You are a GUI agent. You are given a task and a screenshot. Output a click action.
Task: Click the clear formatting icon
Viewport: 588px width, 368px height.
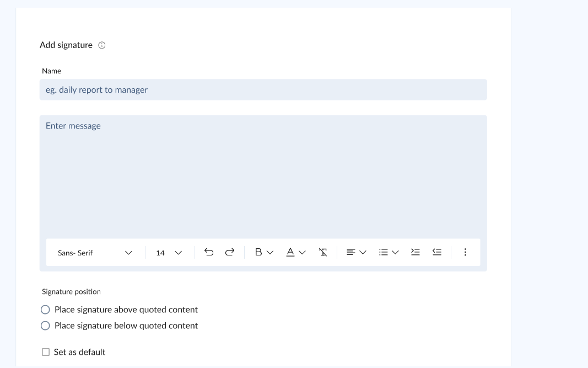[323, 252]
